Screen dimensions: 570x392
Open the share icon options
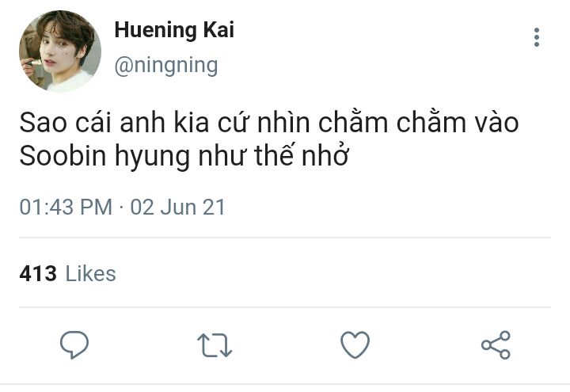(496, 344)
